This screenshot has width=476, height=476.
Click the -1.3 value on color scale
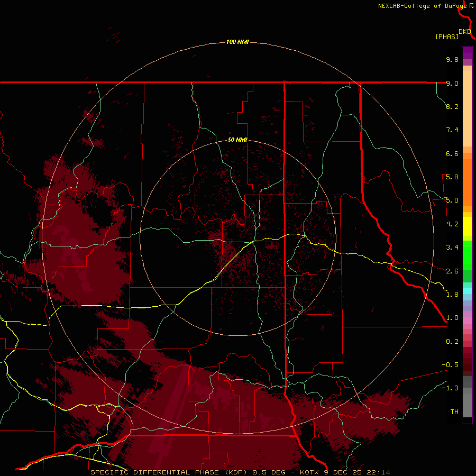450,388
